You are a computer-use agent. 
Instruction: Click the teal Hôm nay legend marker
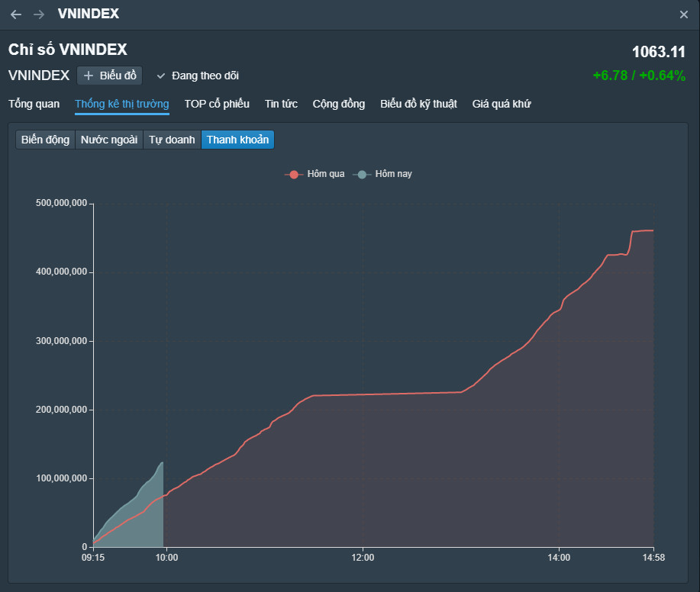click(x=362, y=175)
